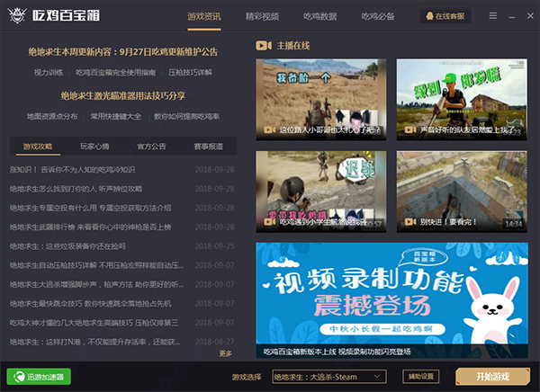The height and width of the screenshot is (392, 540).
Task: Close the 吃鸡百宝箱 window
Action: pyautogui.click(x=530, y=16)
